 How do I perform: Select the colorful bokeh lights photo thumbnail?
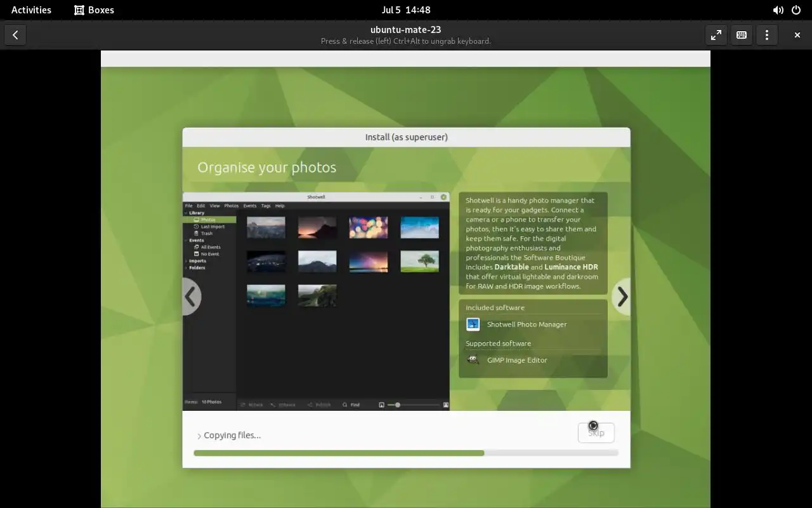pos(369,227)
